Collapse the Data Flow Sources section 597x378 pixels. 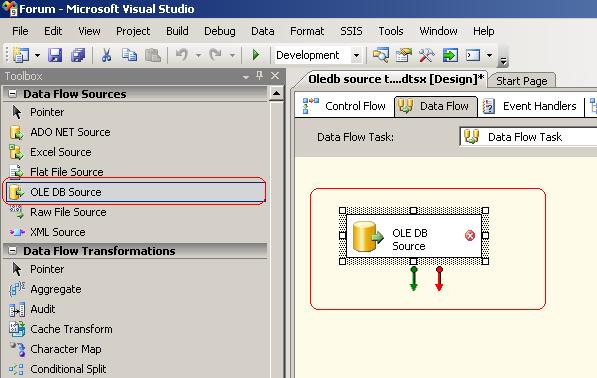pyautogui.click(x=13, y=93)
